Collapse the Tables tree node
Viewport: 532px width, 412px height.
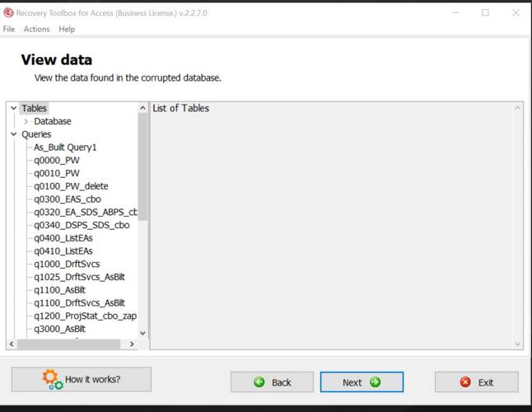(x=13, y=108)
